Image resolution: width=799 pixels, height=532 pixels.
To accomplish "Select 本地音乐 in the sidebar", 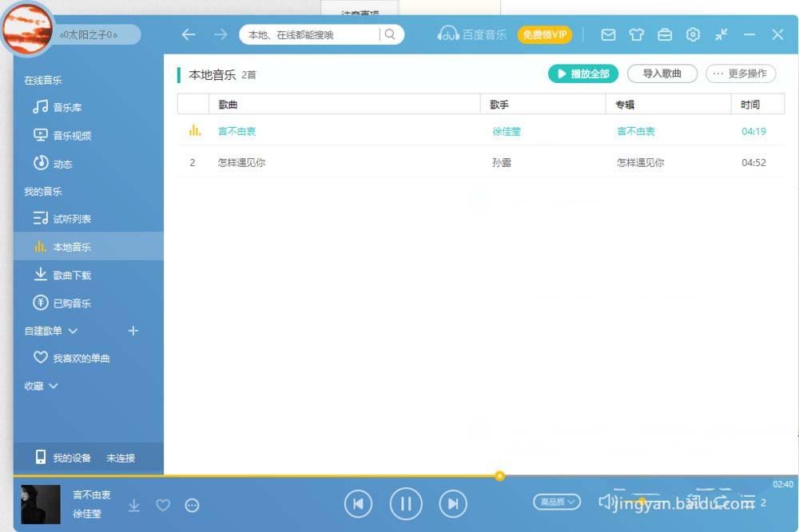I will (72, 246).
